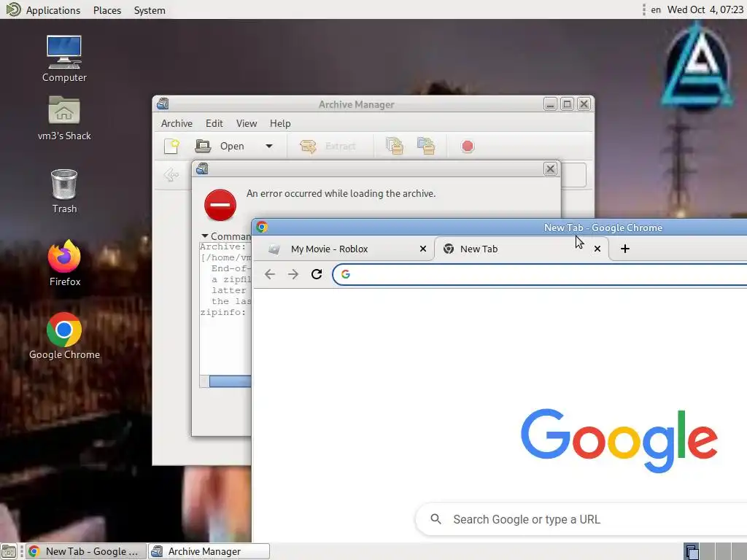Click the horizontal scrollbar in the error output
The image size is (747, 560).
230,381
